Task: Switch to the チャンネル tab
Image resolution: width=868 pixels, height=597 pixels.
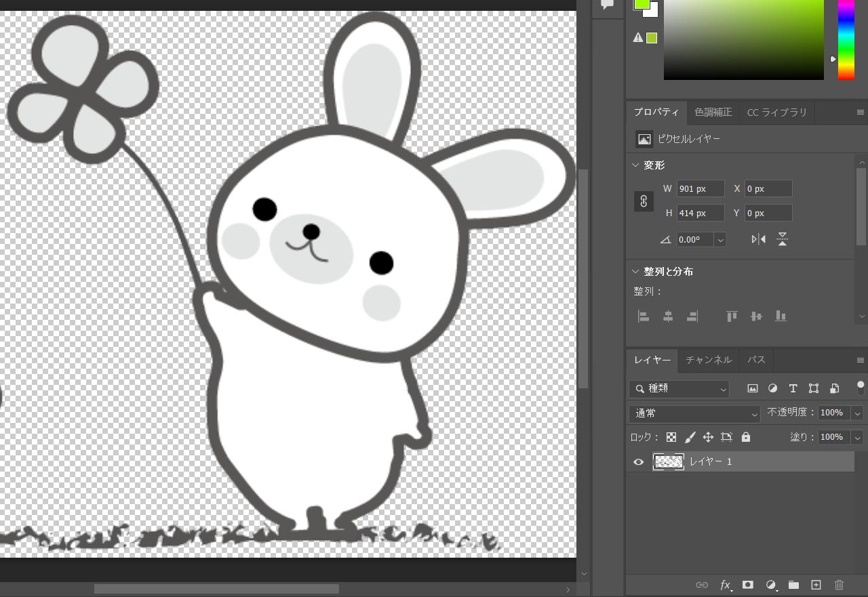Action: click(x=709, y=360)
